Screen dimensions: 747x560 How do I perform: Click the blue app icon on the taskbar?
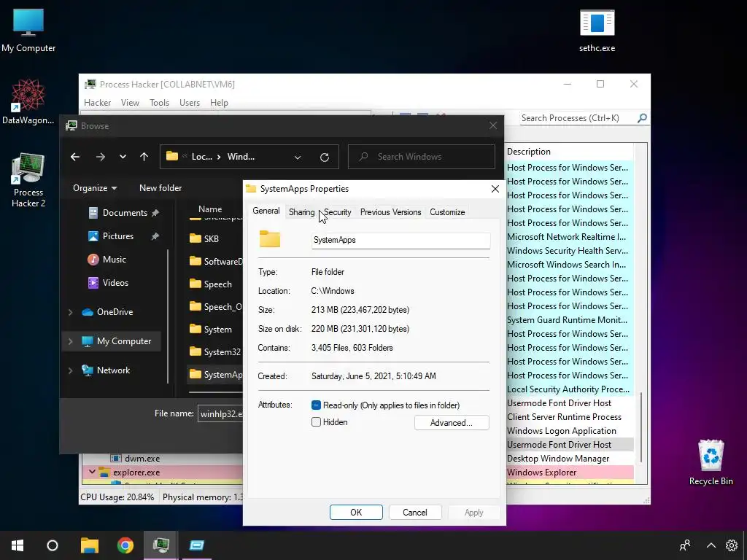tap(197, 545)
